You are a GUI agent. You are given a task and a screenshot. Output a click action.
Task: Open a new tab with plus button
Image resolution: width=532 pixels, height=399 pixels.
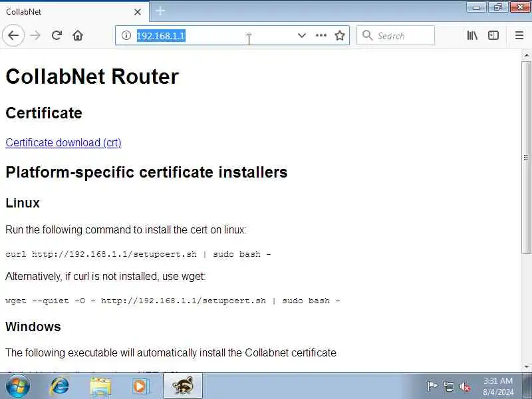click(160, 11)
